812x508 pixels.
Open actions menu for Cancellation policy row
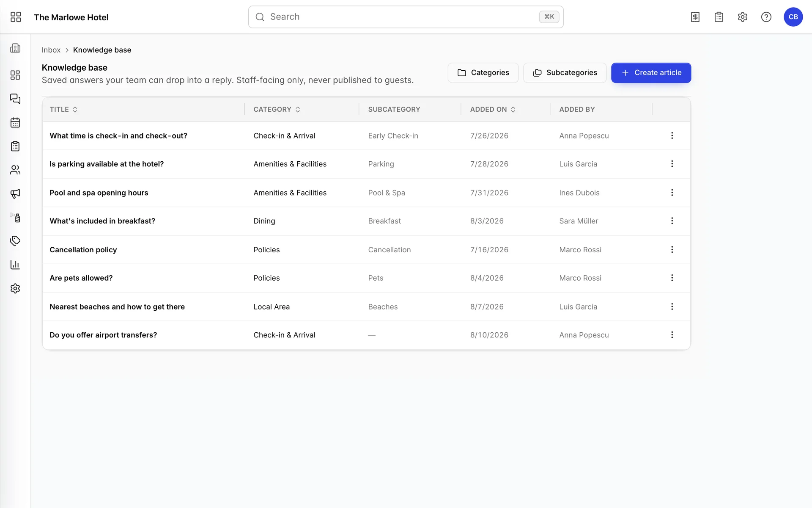pos(672,250)
